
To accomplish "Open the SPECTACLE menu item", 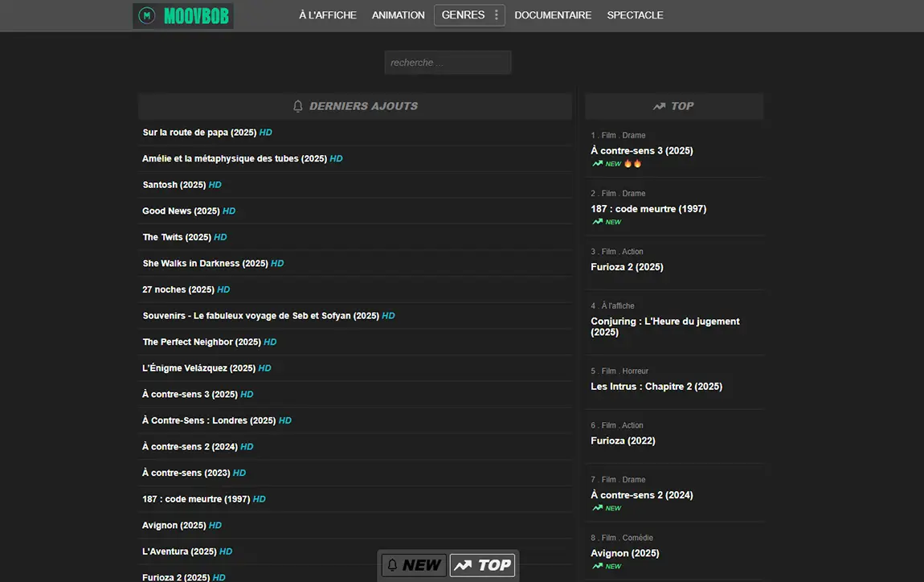I will (635, 14).
